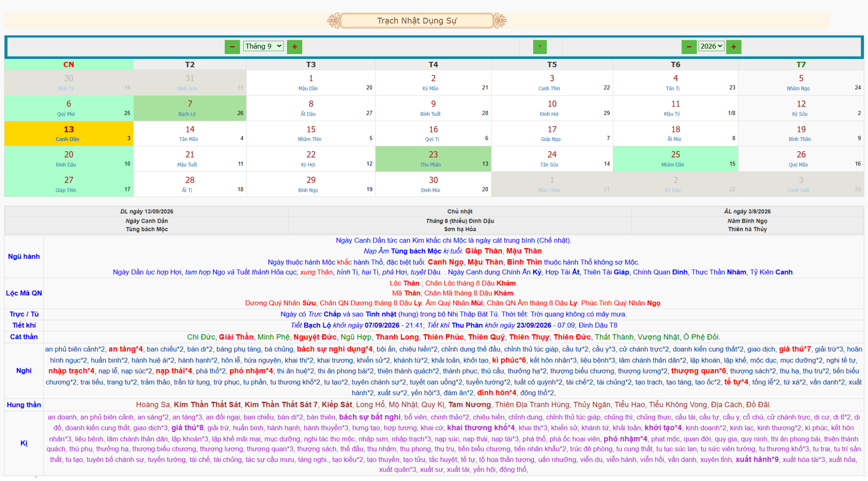This screenshot has width=868, height=481.
Task: Click DL ngày 13/09/2026 text
Action: pos(147,212)
